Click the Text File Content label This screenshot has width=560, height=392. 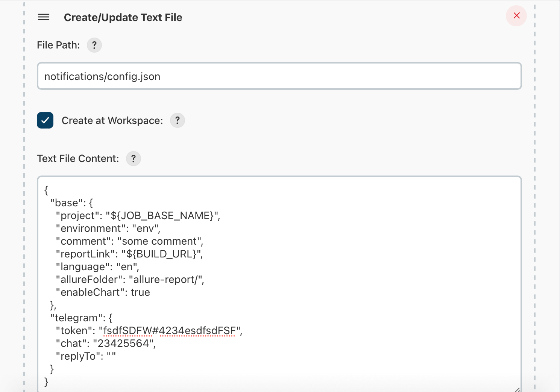click(x=78, y=159)
